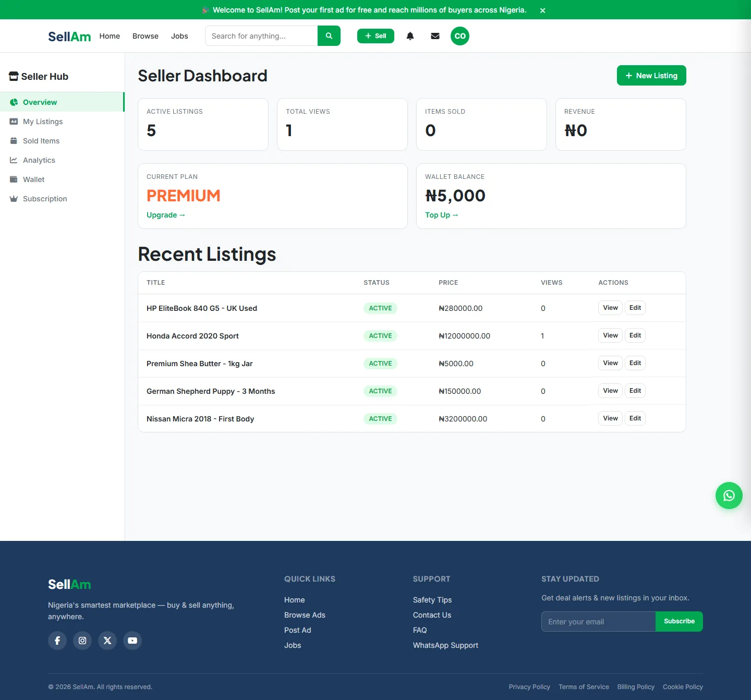Viewport: 751px width, 700px height.
Task: View the HP EliteBook 840 G5 listing
Action: coord(610,308)
